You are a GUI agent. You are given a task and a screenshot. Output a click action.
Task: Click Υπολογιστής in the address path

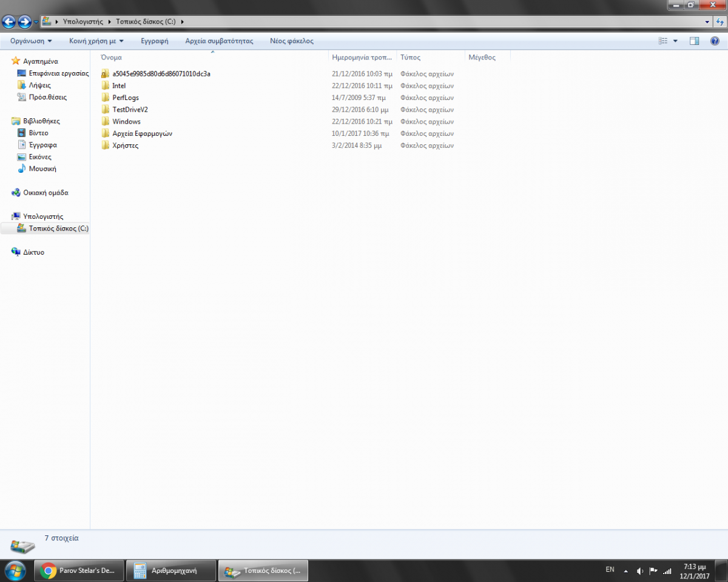[x=83, y=22]
